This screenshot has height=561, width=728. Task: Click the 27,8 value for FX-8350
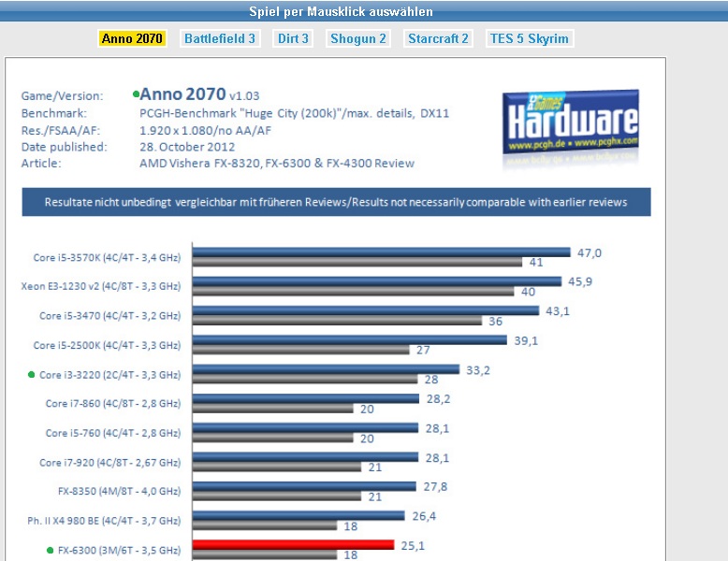[435, 487]
